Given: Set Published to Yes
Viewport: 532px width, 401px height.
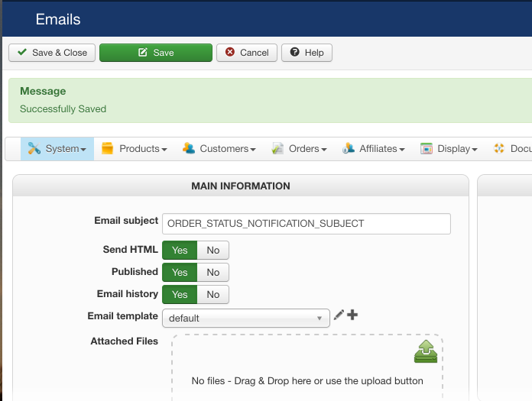Looking at the screenshot, I should 180,272.
